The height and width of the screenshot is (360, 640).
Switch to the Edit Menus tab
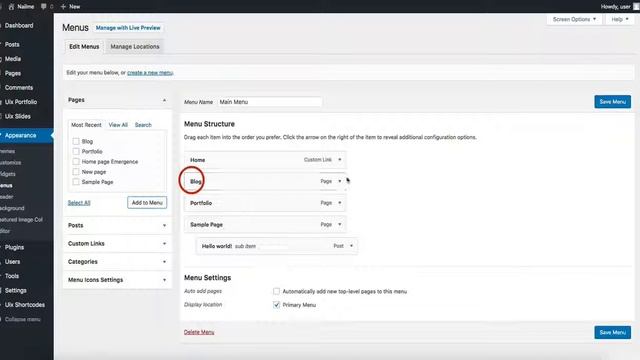click(84, 47)
